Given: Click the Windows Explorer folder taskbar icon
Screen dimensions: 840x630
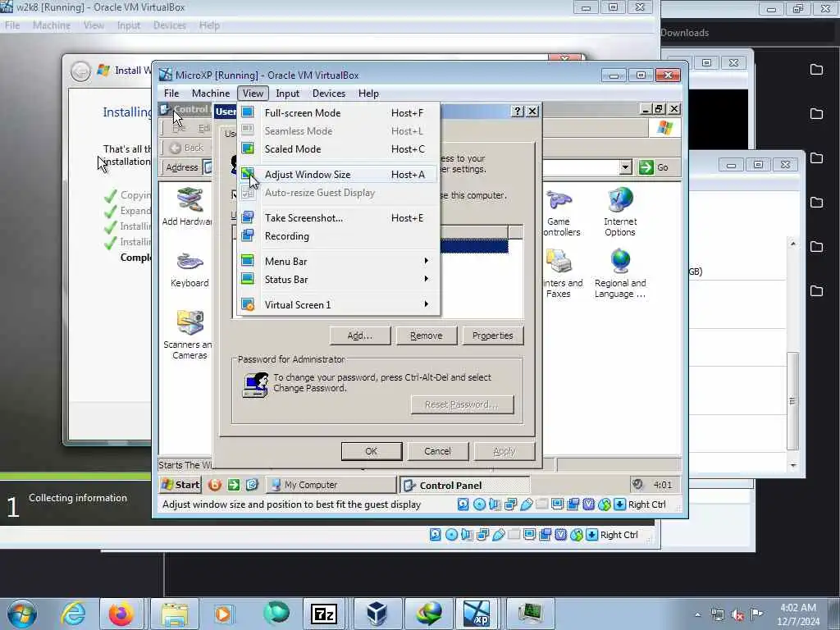Looking at the screenshot, I should [175, 614].
